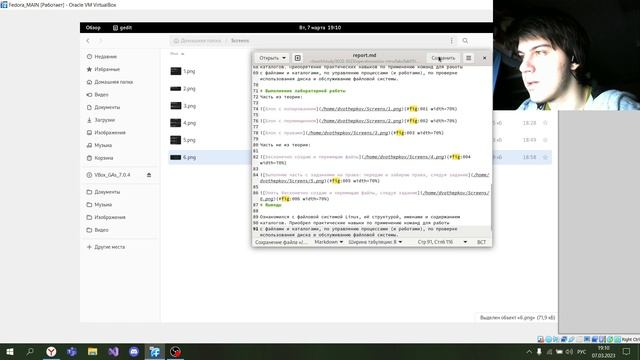Open Другие места in the sidebar
The width and height of the screenshot is (640, 360).
point(109,247)
